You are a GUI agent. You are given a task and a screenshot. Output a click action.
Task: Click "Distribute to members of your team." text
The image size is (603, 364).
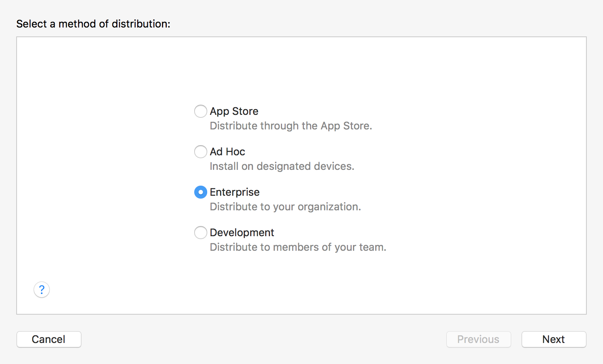pos(298,247)
